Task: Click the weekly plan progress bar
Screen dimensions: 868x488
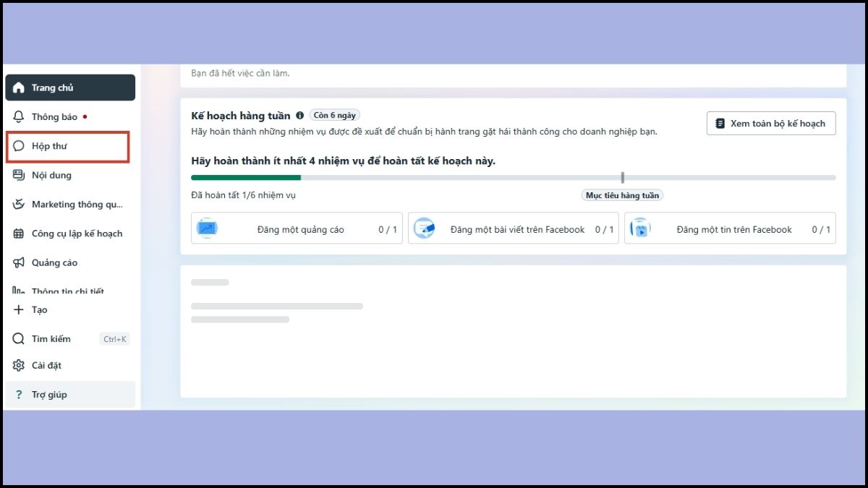Action: 514,177
